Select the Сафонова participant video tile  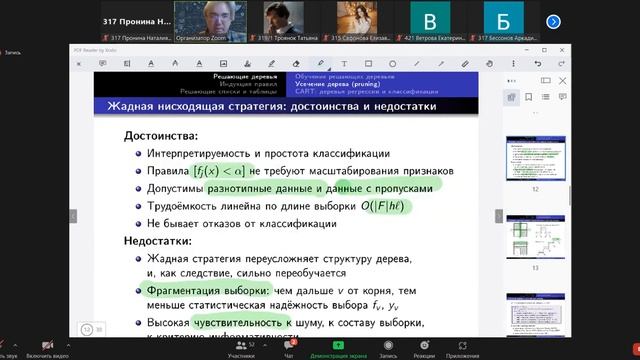[357, 22]
